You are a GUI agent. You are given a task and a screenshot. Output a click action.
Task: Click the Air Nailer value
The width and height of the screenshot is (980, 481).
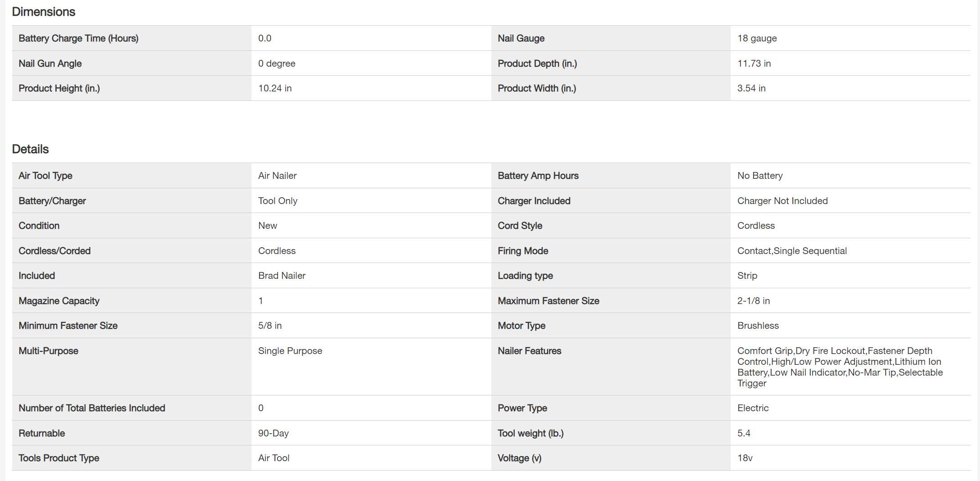[277, 176]
